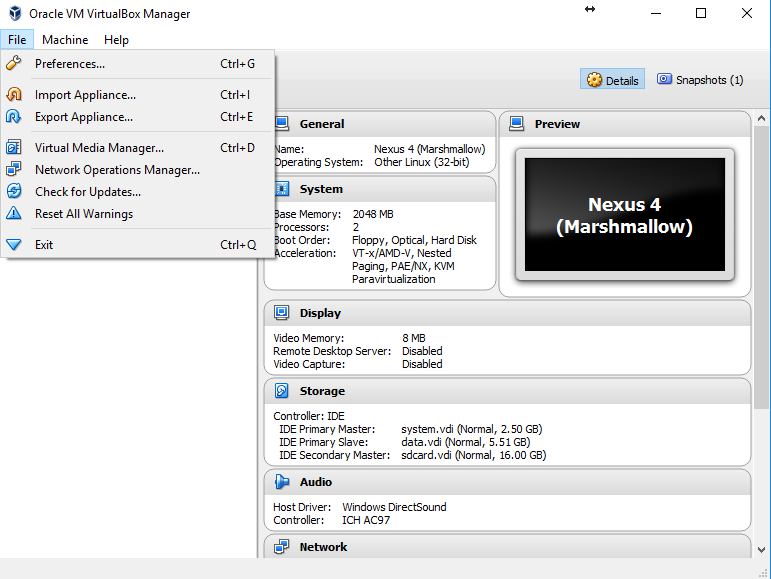Click data.vdi (Normal, 5.51 GB) entry

466,442
